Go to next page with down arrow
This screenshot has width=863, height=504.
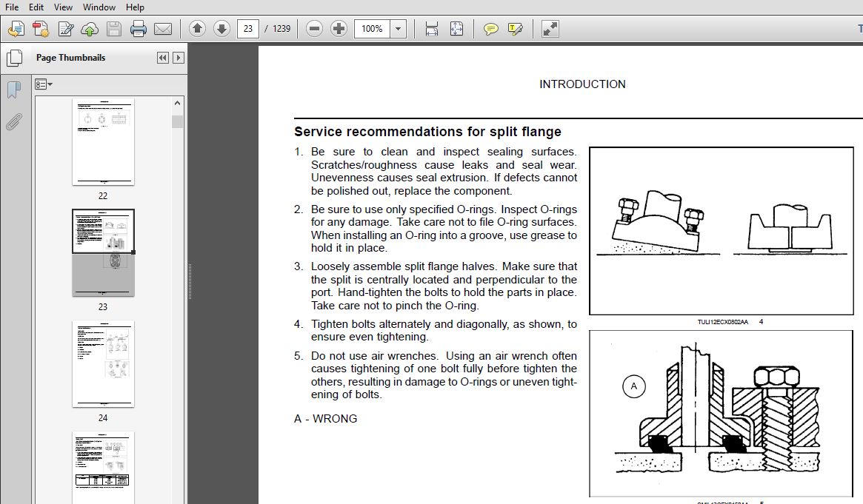[221, 29]
